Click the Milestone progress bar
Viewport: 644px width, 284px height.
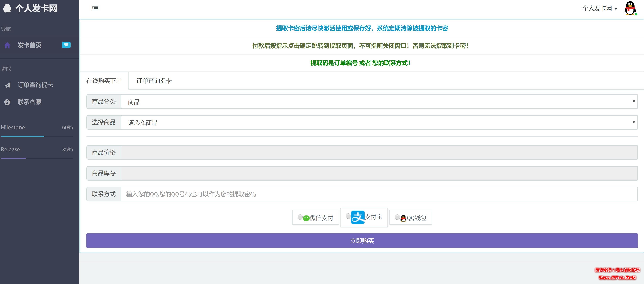point(37,136)
